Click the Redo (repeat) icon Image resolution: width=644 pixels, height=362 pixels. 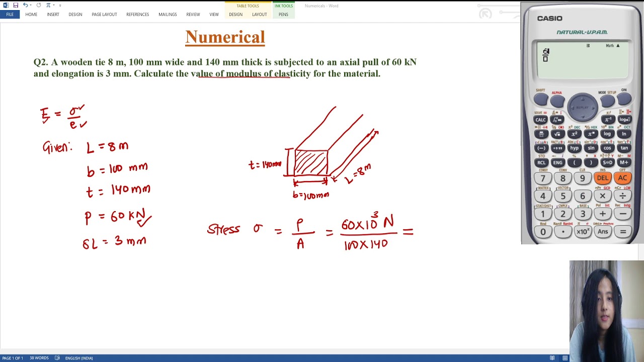click(39, 5)
